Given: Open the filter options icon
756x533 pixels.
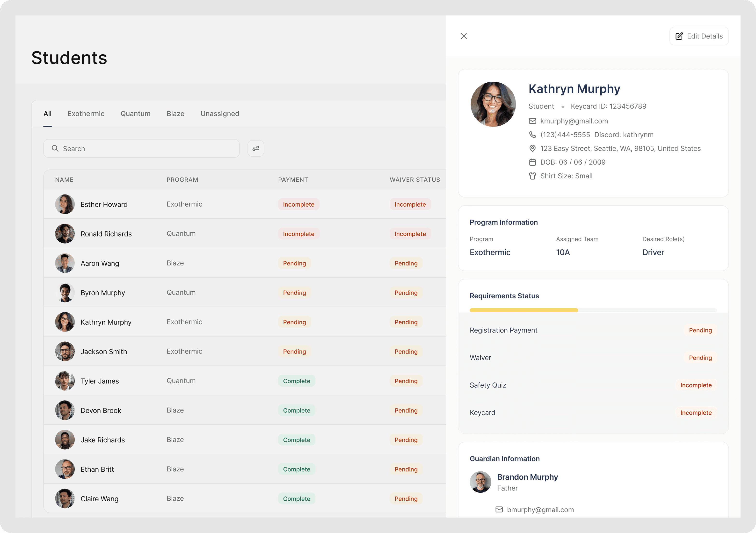Looking at the screenshot, I should pos(255,149).
